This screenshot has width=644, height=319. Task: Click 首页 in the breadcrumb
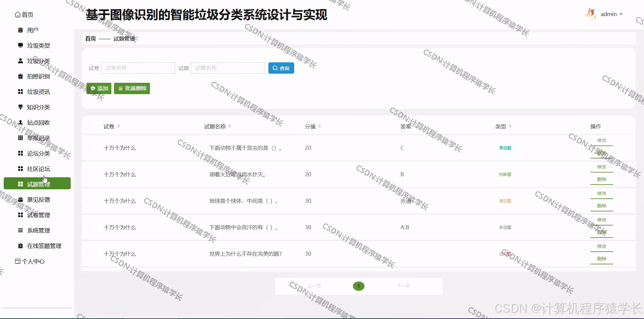pos(91,39)
